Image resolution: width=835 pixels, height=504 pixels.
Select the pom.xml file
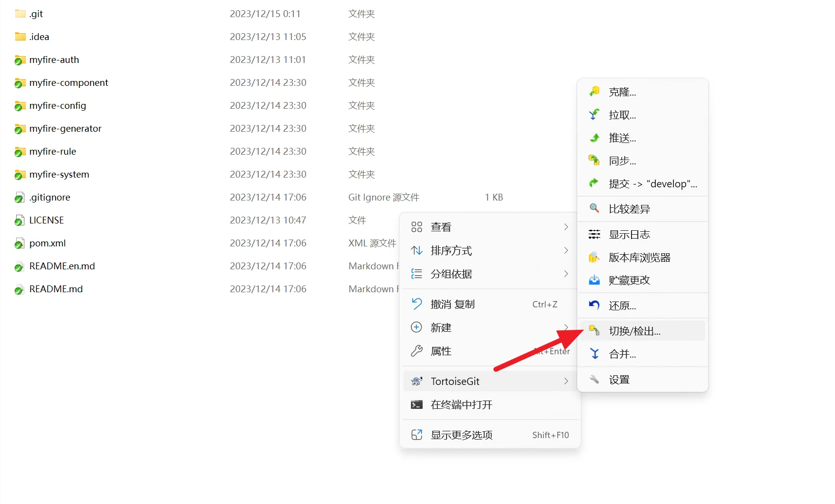[47, 243]
